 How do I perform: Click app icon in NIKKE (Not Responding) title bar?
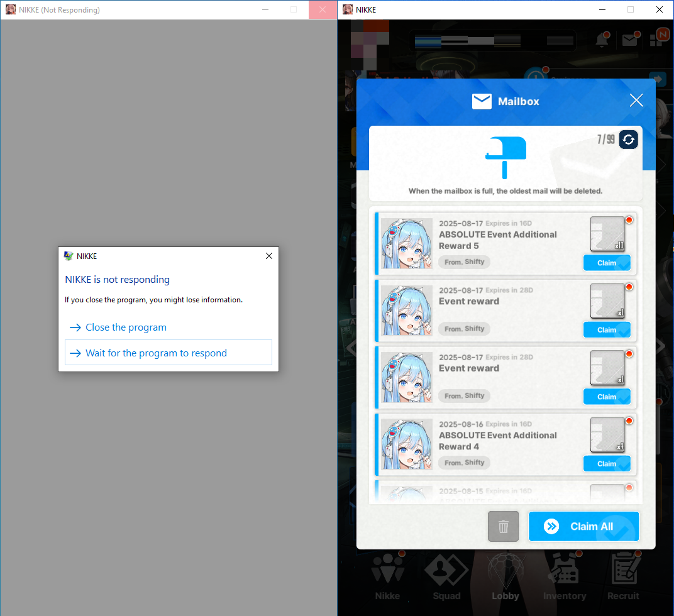tap(10, 9)
